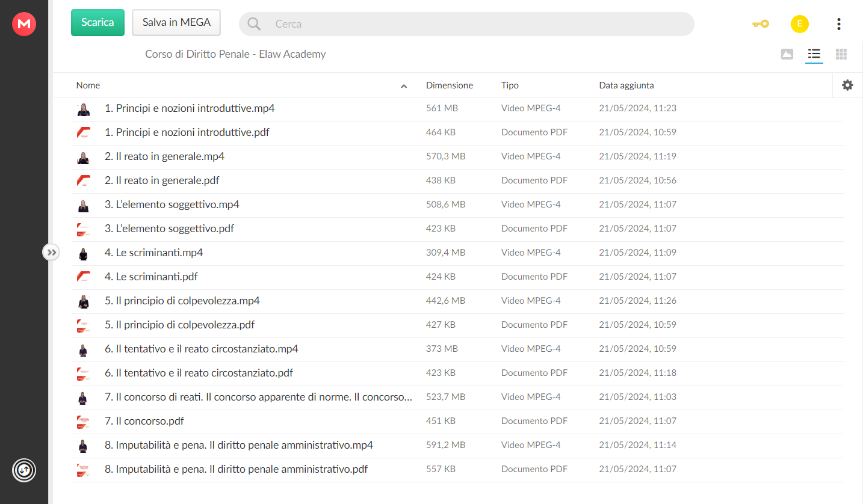Sort files by Tipo column

(510, 85)
